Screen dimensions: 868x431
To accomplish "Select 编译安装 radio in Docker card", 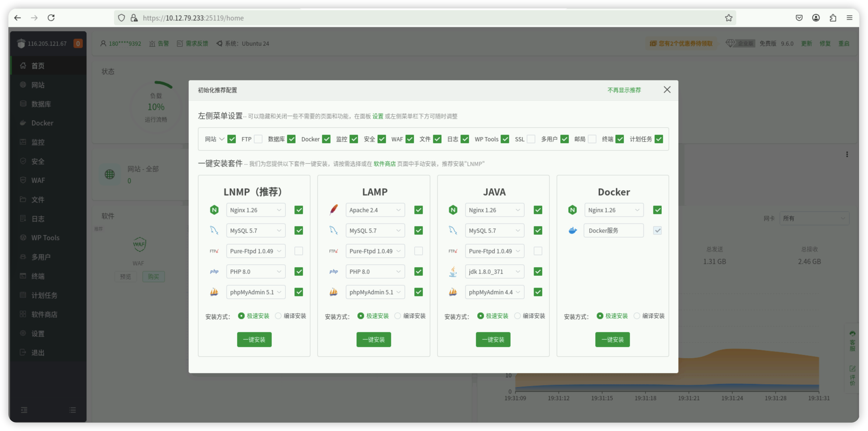I will point(636,316).
